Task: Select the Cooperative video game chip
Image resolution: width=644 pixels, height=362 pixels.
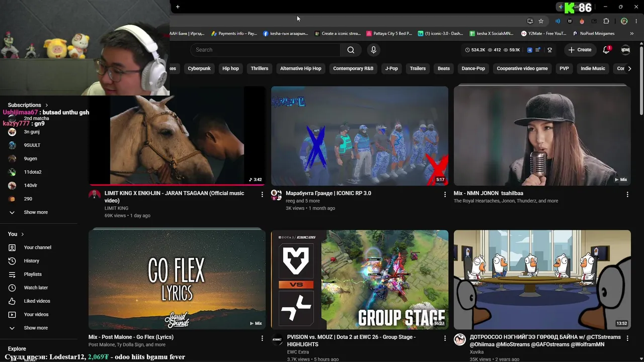Action: 522,68
